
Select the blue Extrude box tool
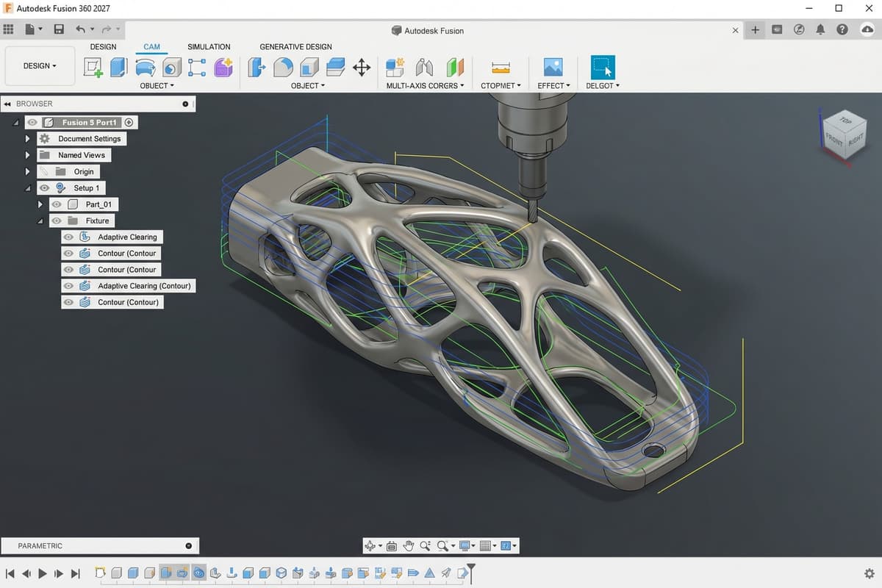118,68
